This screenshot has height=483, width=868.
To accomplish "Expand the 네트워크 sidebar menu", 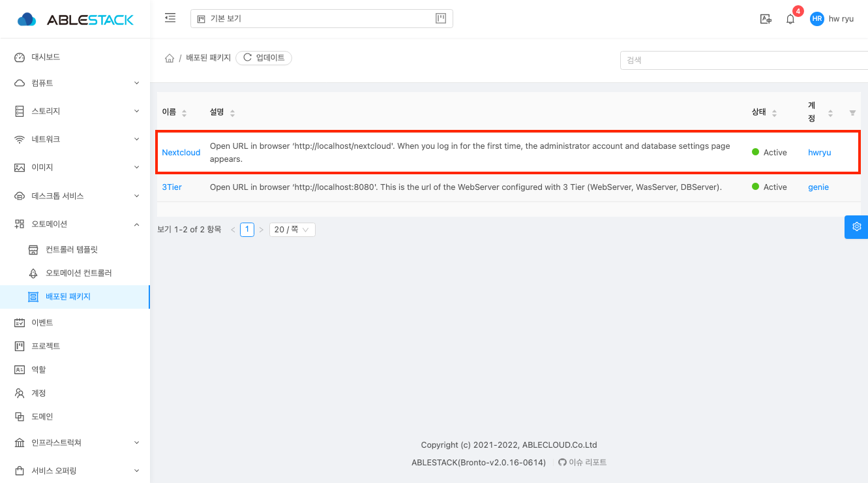I will (x=75, y=140).
